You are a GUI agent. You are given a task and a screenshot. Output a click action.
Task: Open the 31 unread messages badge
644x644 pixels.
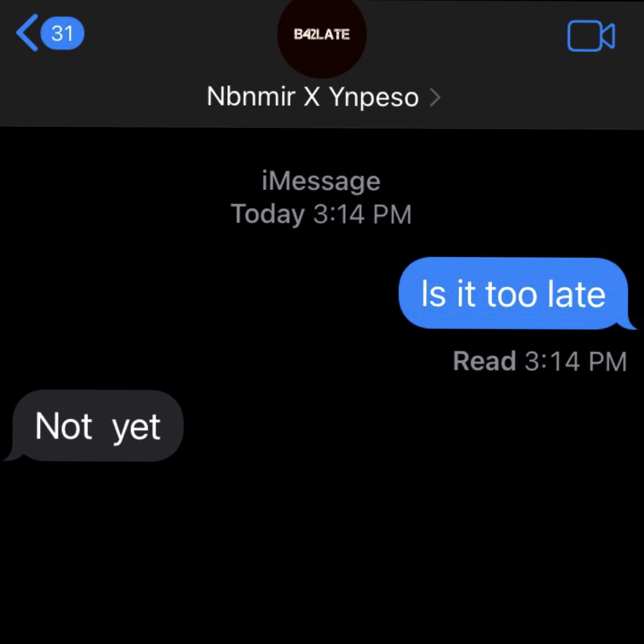pyautogui.click(x=62, y=33)
